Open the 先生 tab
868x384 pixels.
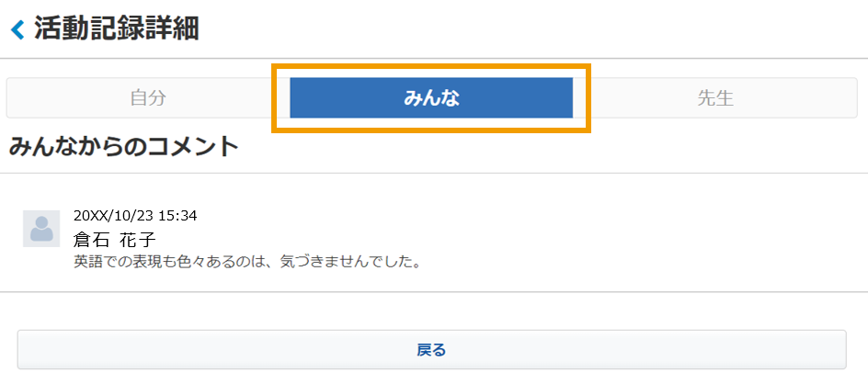715,98
